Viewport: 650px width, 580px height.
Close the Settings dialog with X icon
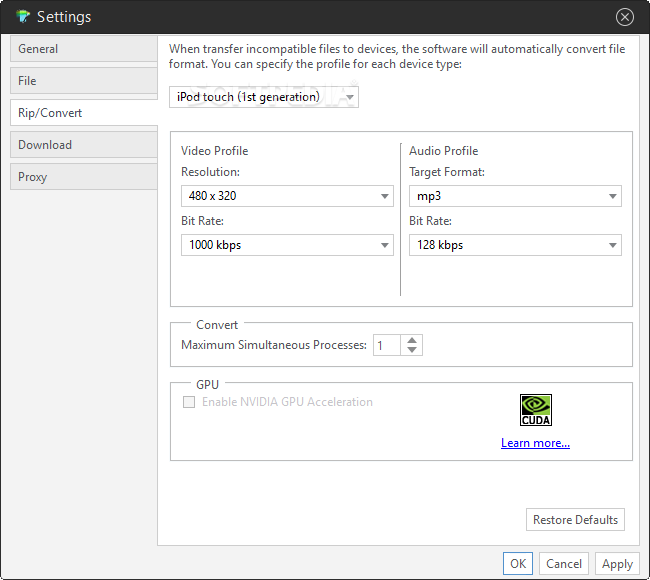624,17
